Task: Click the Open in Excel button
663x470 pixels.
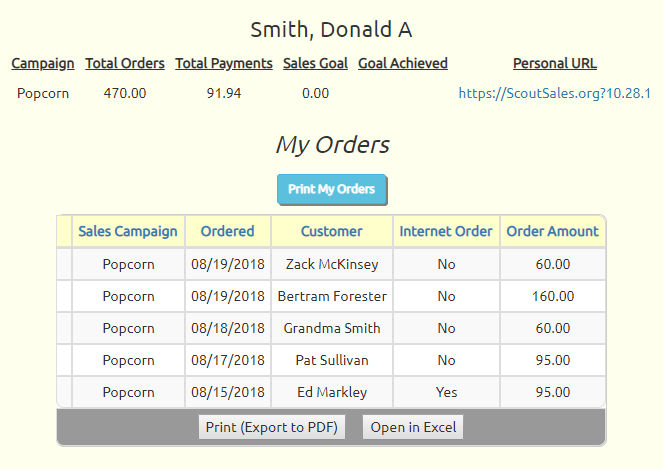Action: pos(413,427)
